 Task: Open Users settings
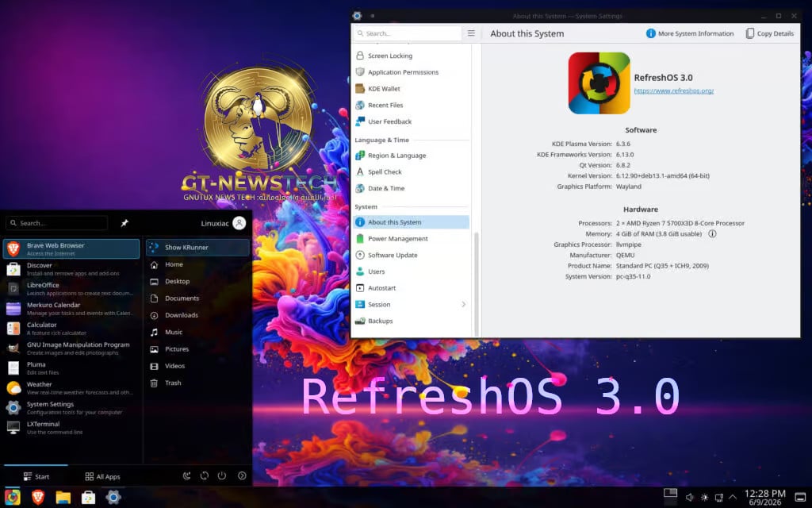[411, 271]
